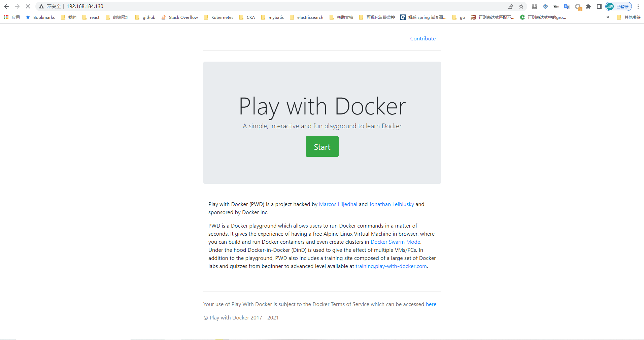The image size is (644, 340).
Task: Open the profile button labeled 已暂停
Action: [x=618, y=6]
